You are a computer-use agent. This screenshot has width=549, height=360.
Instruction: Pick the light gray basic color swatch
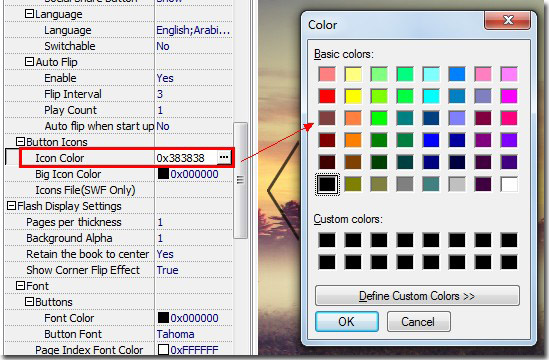coord(457,184)
